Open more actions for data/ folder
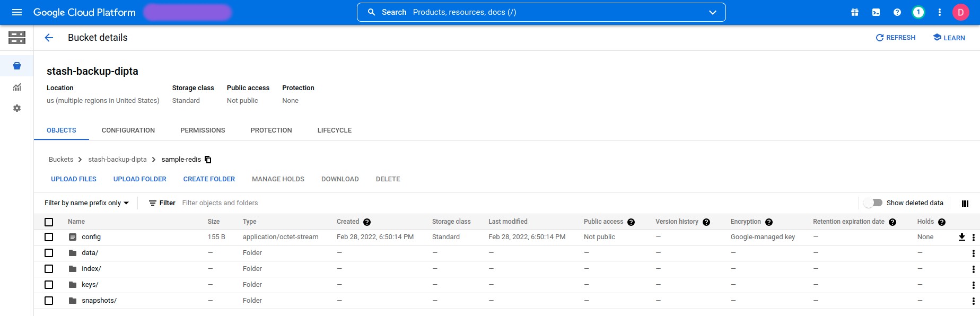This screenshot has width=980, height=316. 973,253
